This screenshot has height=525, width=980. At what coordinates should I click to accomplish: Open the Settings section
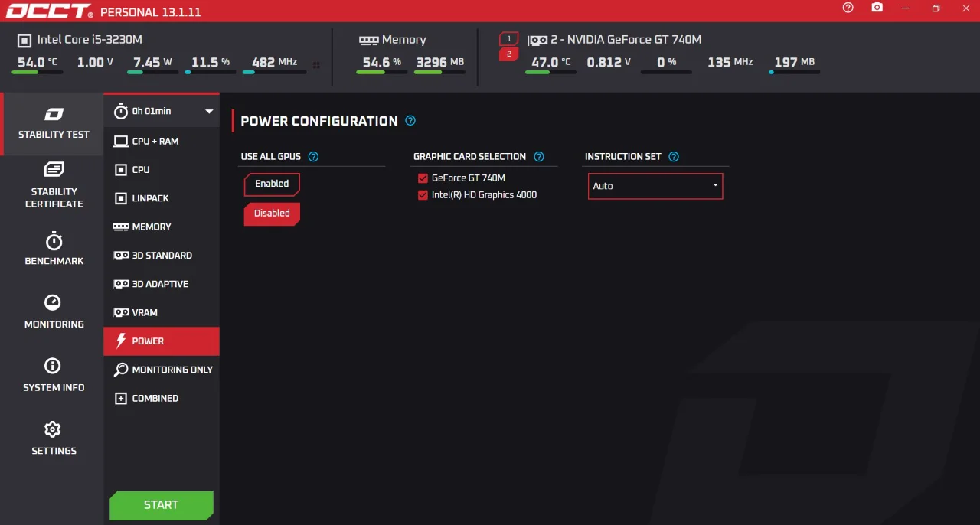pyautogui.click(x=54, y=439)
